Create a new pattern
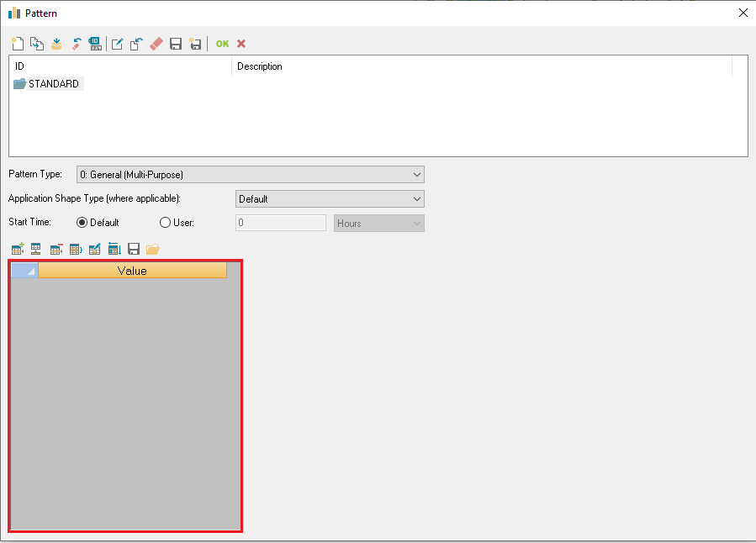The height and width of the screenshot is (543, 756). click(x=18, y=43)
